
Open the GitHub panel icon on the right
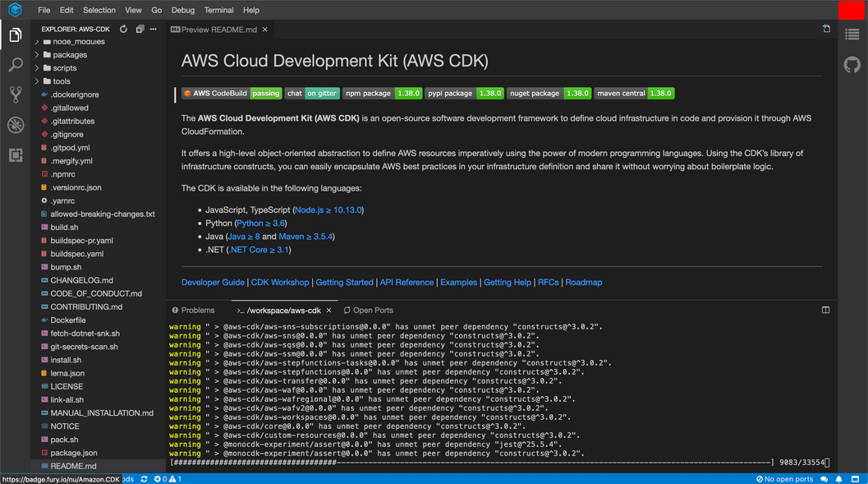tap(852, 65)
